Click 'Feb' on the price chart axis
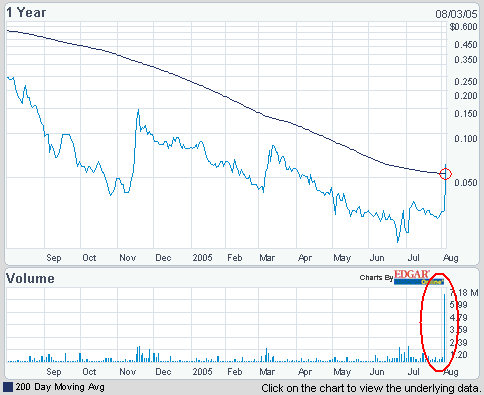Image resolution: width=484 pixels, height=395 pixels. point(235,258)
